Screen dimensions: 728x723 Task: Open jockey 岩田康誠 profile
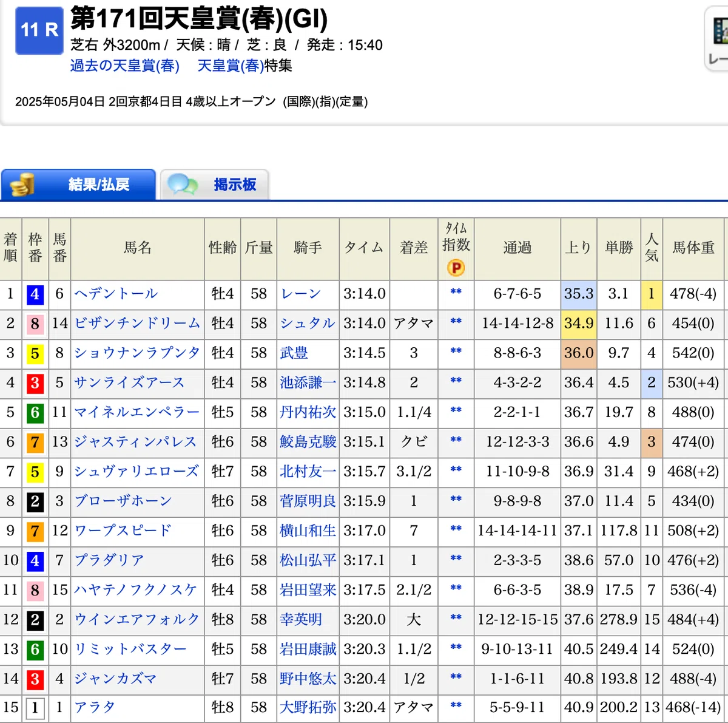308,649
